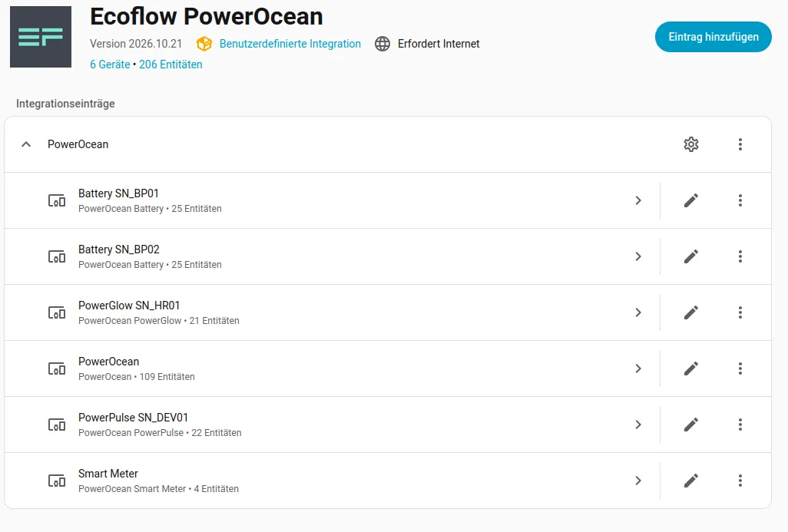Screen dimensions: 788x532
Task: Open overflow menu for Battery SN_BP01
Action: coord(740,200)
